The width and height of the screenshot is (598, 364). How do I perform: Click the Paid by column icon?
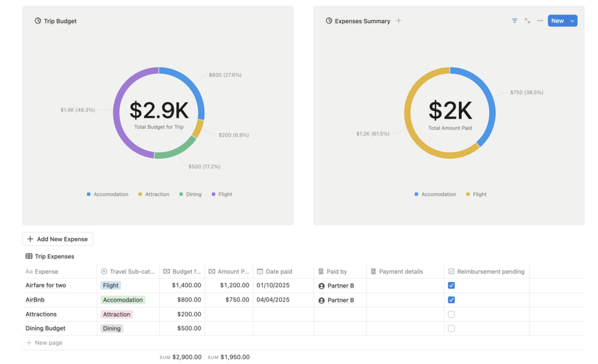tap(321, 271)
